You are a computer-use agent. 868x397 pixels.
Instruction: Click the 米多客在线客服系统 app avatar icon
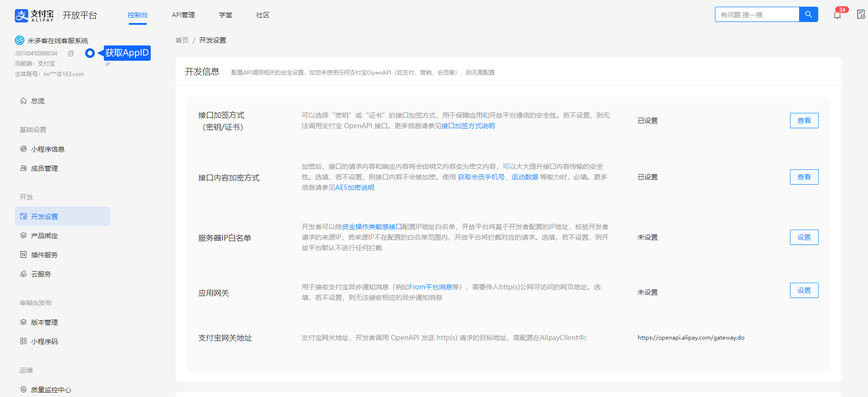tap(20, 41)
